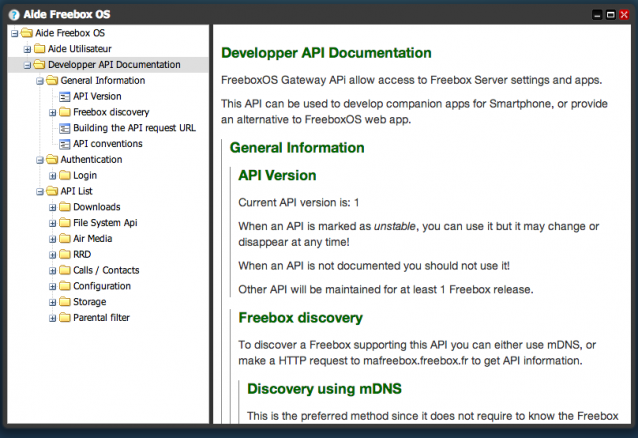Maximize the Aide Freebox OS window
This screenshot has width=638, height=438.
point(610,15)
